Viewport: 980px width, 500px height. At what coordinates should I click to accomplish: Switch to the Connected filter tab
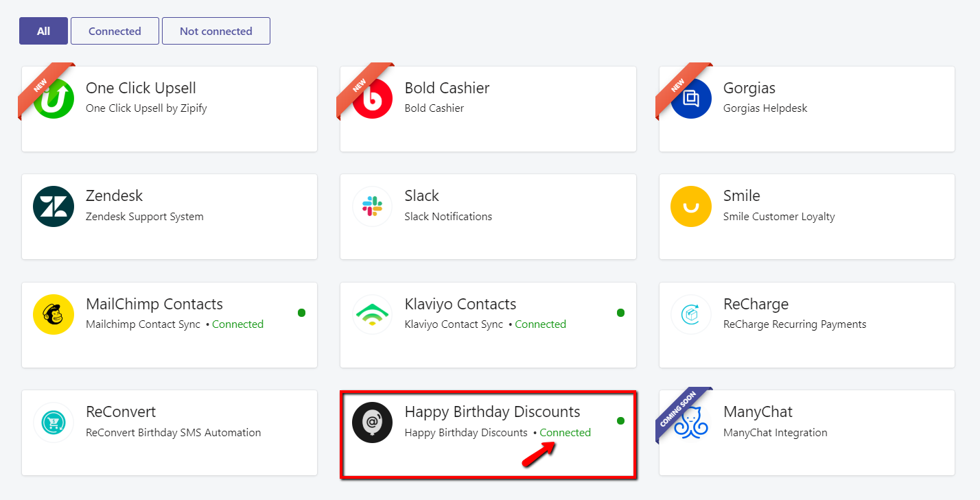(x=115, y=31)
